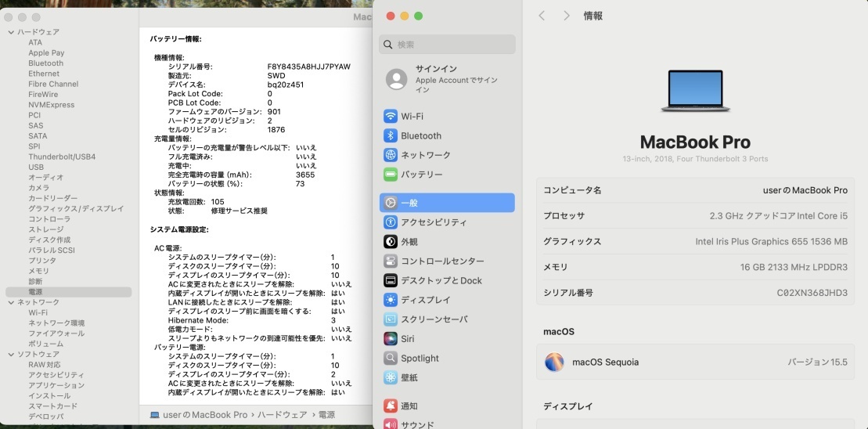Viewport: 868px width, 429px height.
Task: Open the ディスプレイ sun icon
Action: click(x=391, y=300)
